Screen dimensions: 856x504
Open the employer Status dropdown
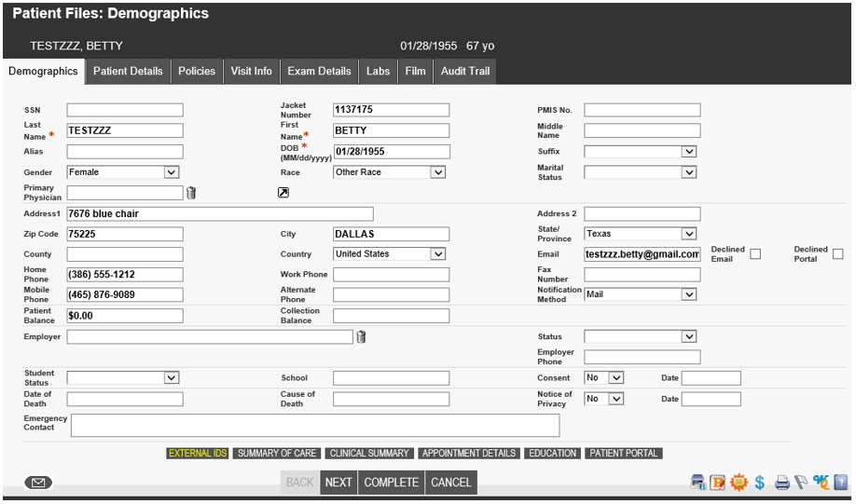(641, 336)
